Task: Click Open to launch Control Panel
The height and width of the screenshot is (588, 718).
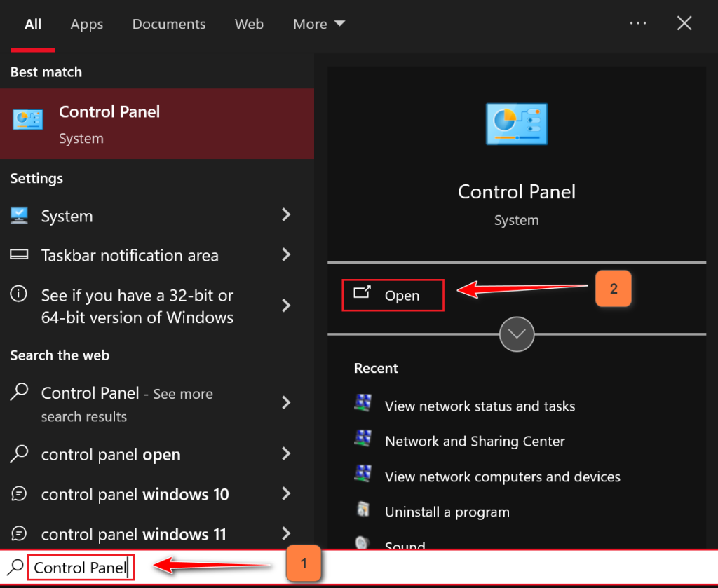Action: (393, 295)
